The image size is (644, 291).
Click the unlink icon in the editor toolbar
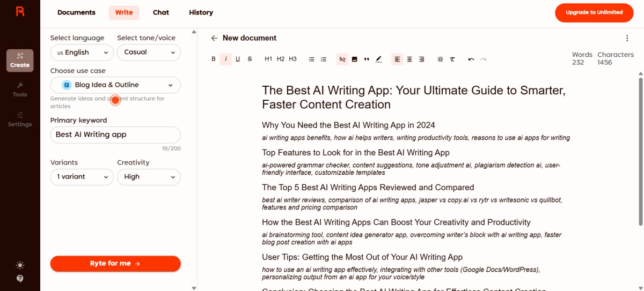(342, 59)
